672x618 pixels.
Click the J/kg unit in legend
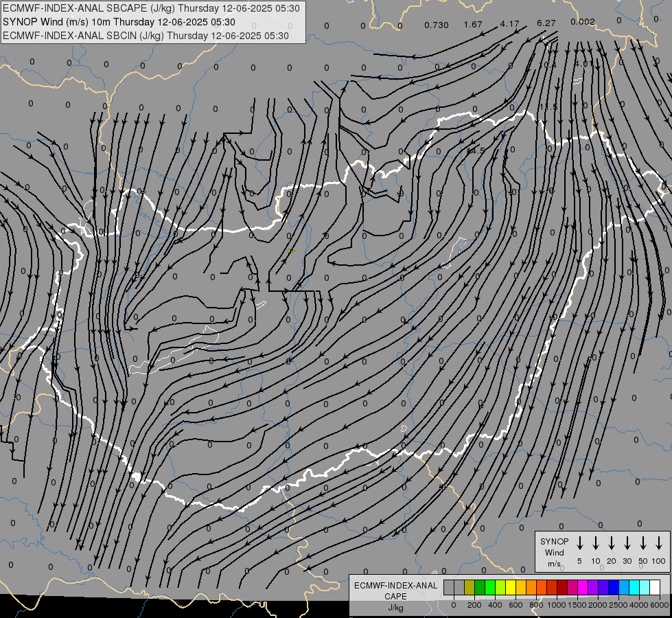(395, 608)
